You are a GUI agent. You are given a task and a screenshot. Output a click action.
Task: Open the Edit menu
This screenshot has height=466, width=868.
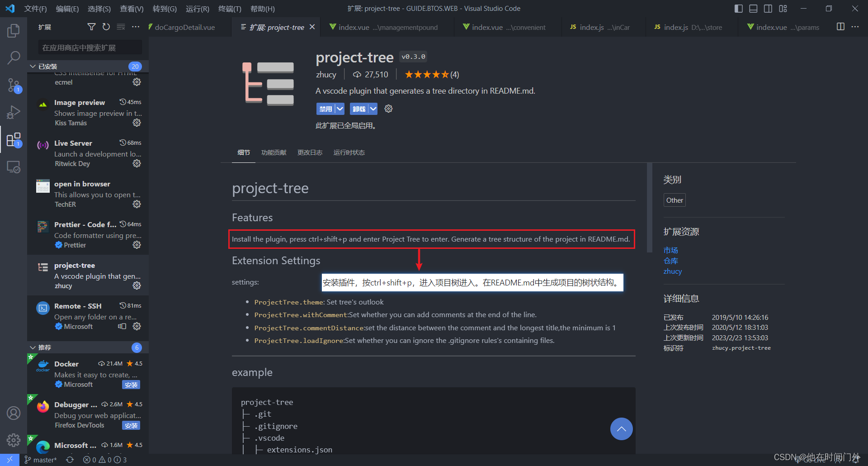click(67, 9)
